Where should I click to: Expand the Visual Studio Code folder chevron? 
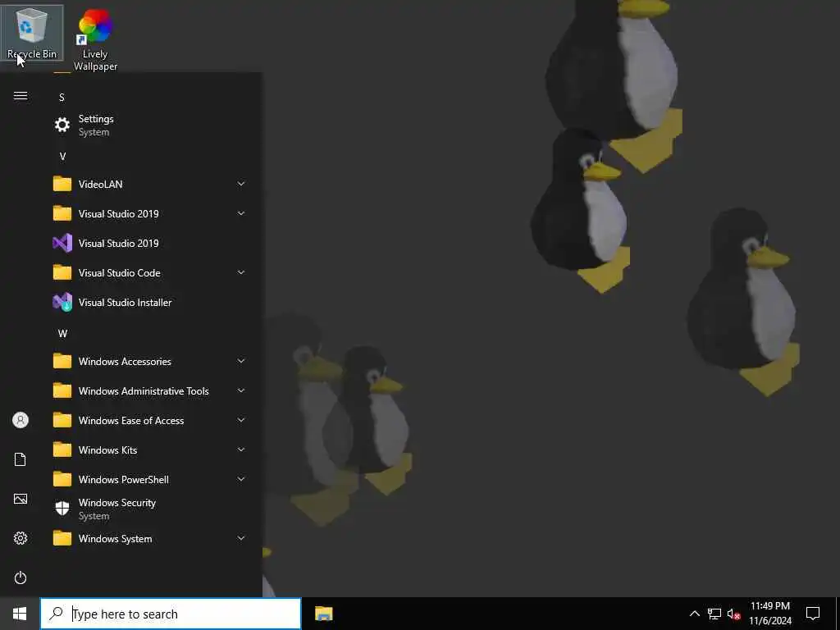(x=241, y=272)
